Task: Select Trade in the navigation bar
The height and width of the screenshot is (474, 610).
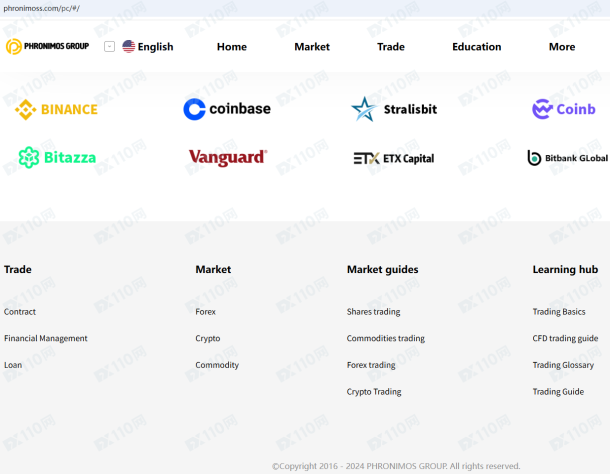Action: [x=391, y=47]
